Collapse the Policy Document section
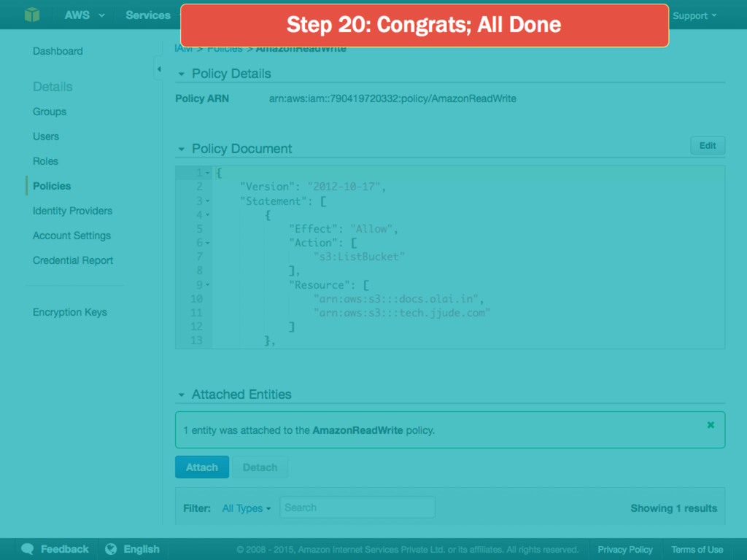Image resolution: width=747 pixels, height=560 pixels. 181,149
